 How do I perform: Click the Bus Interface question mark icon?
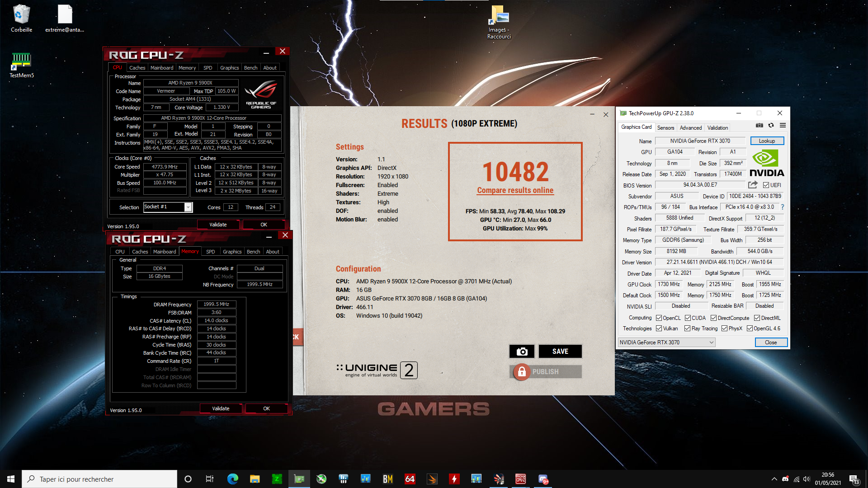pos(783,207)
